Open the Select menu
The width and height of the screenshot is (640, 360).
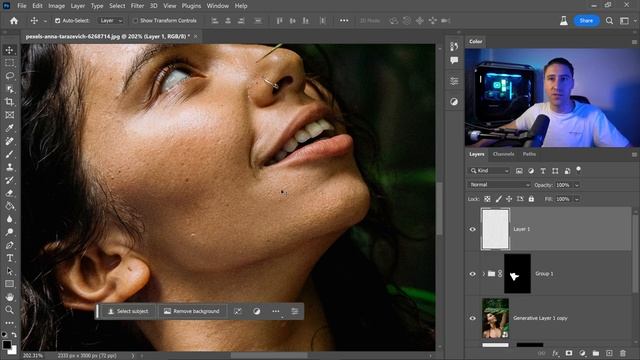click(117, 6)
